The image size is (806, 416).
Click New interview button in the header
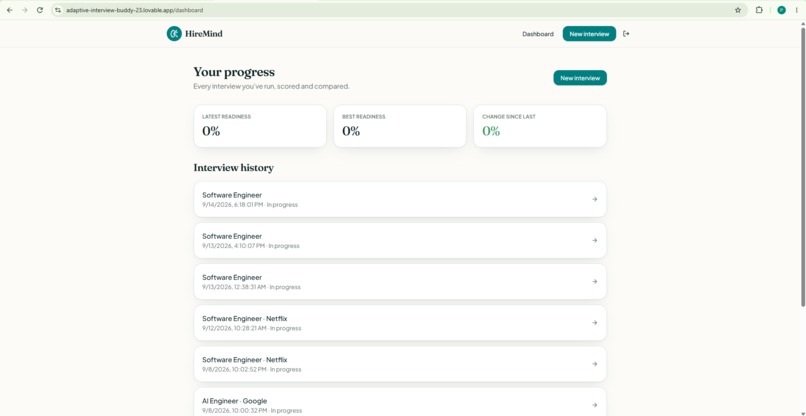point(589,34)
